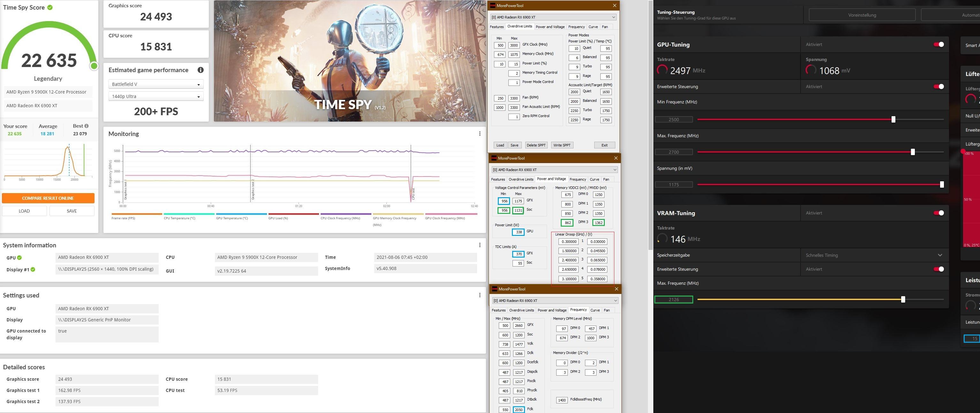Click MorePowerTool Load button beside Save
This screenshot has height=413, width=980.
coord(500,145)
